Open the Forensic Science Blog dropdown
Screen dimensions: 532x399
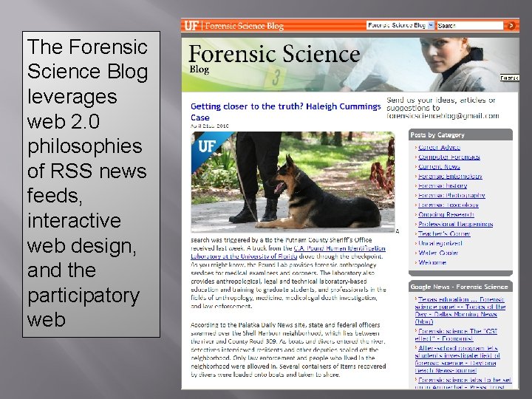(x=400, y=25)
